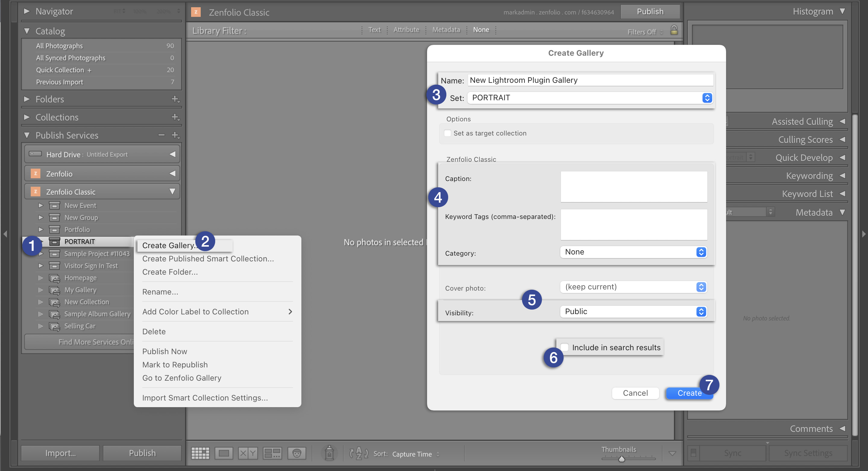The height and width of the screenshot is (471, 868).
Task: Click the Quick Collection plus marker
Action: (89, 70)
